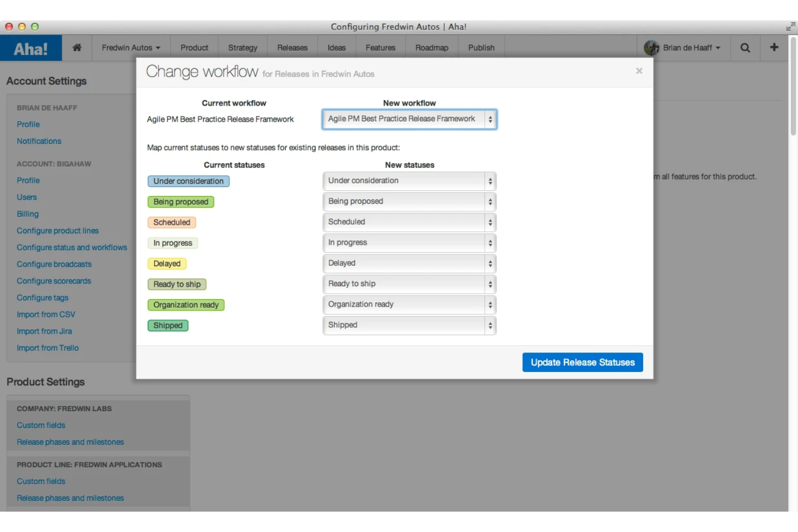Open Import from CSV link
Screen dimensions: 798x532
(46, 314)
